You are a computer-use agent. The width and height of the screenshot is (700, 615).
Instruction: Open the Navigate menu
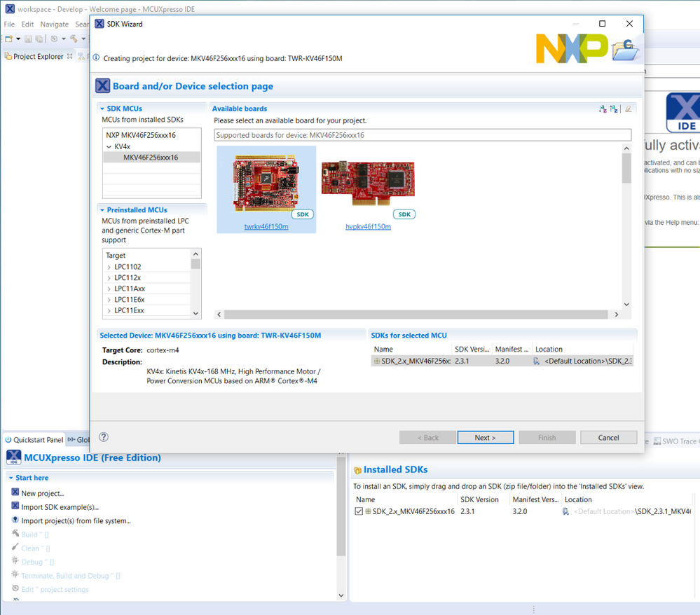55,24
